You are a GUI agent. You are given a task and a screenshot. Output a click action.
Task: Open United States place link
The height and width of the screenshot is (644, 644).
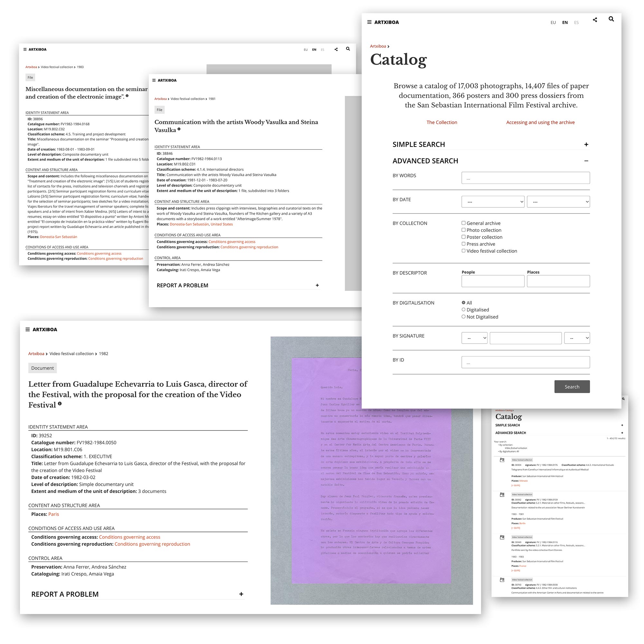(x=222, y=224)
